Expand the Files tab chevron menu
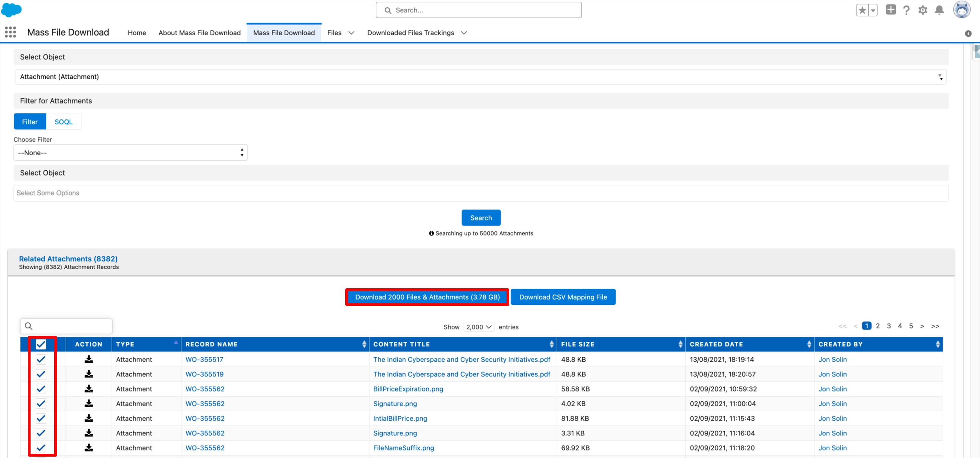This screenshot has height=458, width=980. [x=351, y=33]
